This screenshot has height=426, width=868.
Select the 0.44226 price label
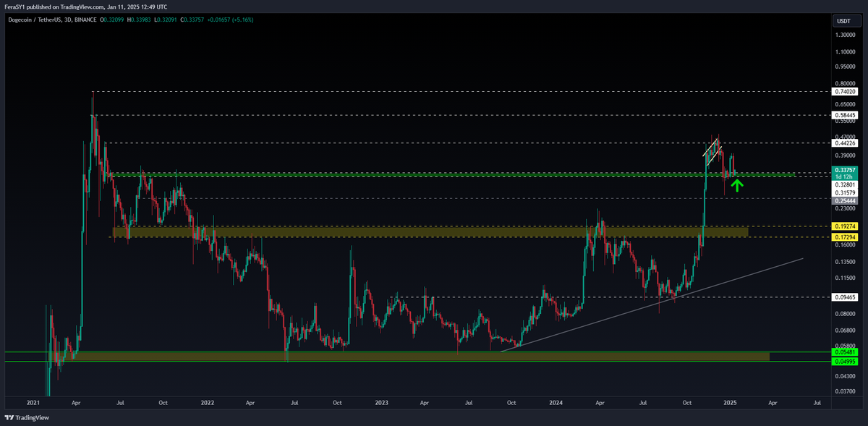846,143
